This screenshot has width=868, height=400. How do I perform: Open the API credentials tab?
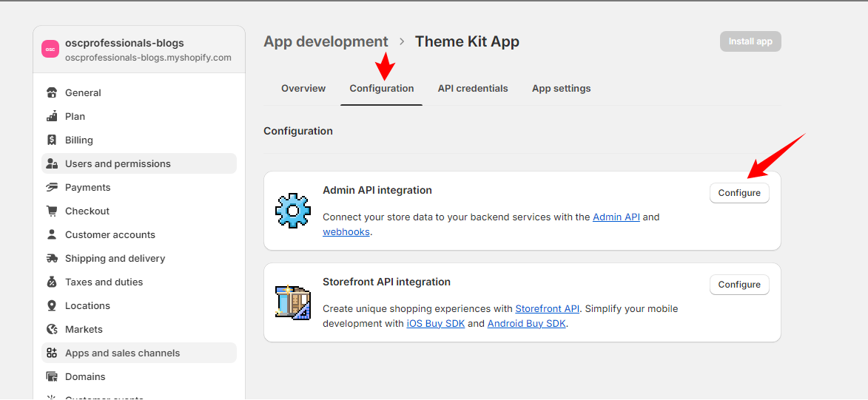coord(473,89)
